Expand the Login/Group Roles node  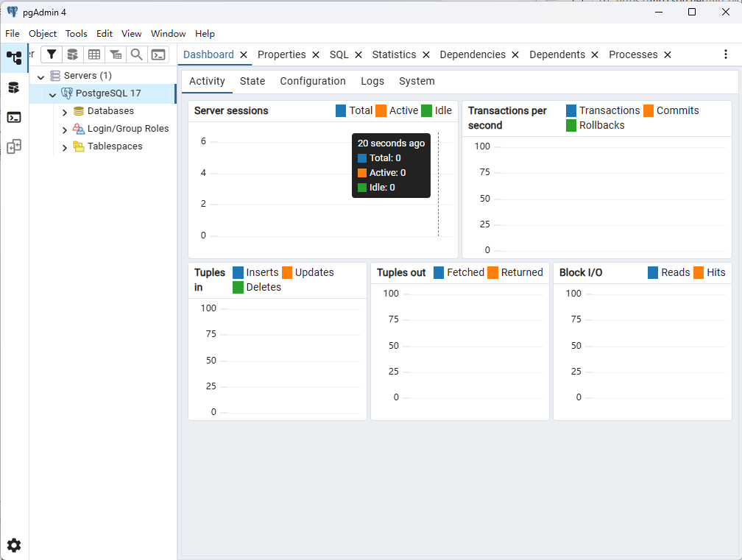pos(65,130)
